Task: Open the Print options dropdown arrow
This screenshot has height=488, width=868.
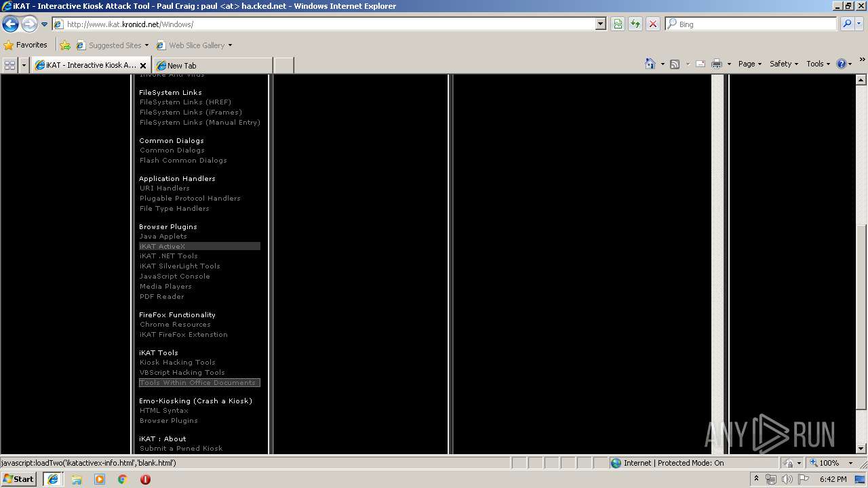Action: [x=729, y=64]
